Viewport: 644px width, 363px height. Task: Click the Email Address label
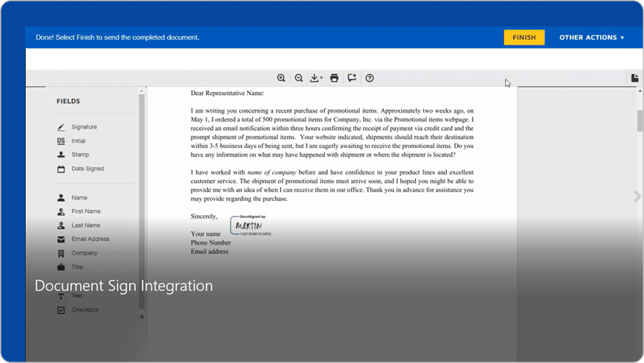pyautogui.click(x=91, y=239)
